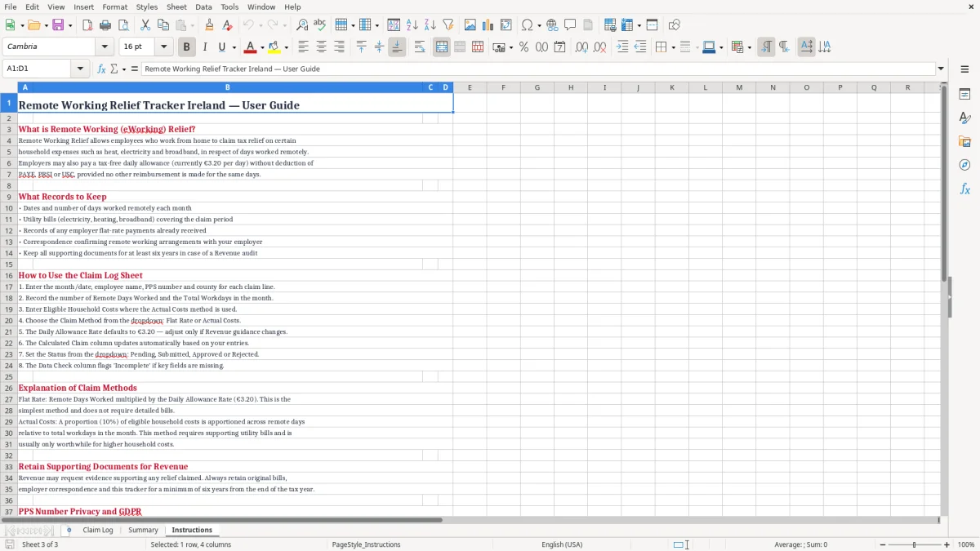
Task: Click the 100% zoom level
Action: tap(966, 544)
